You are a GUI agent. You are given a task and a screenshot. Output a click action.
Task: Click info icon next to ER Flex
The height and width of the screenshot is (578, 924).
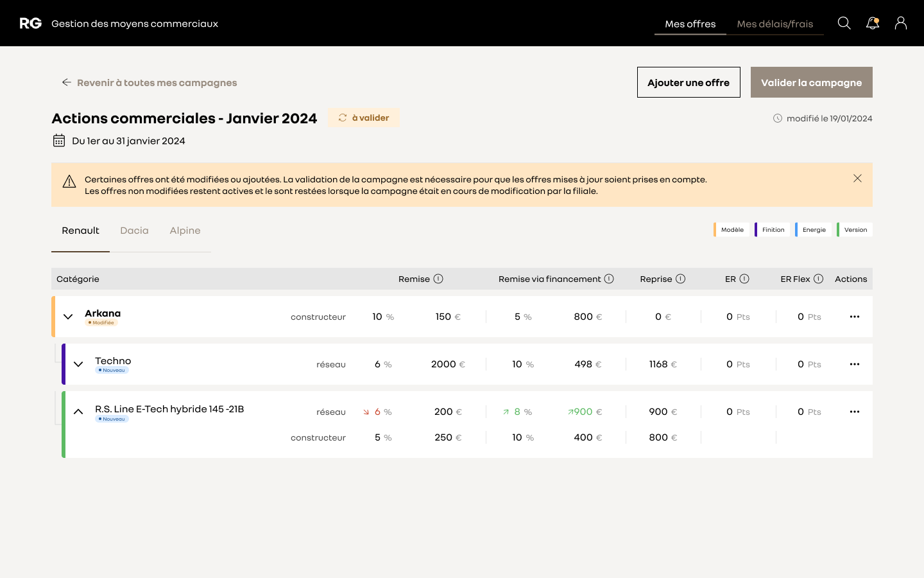point(818,279)
